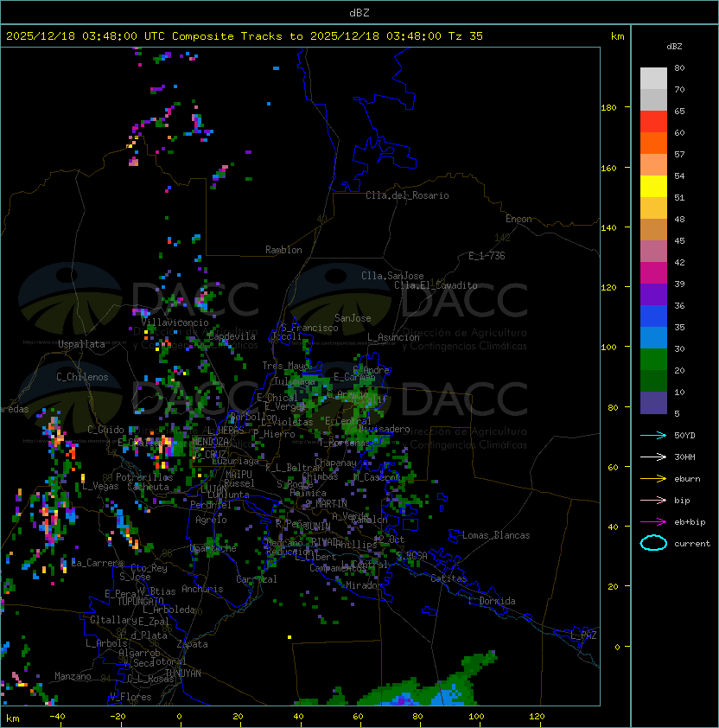Click the 120 km tick on the horizontal axis

[537, 717]
